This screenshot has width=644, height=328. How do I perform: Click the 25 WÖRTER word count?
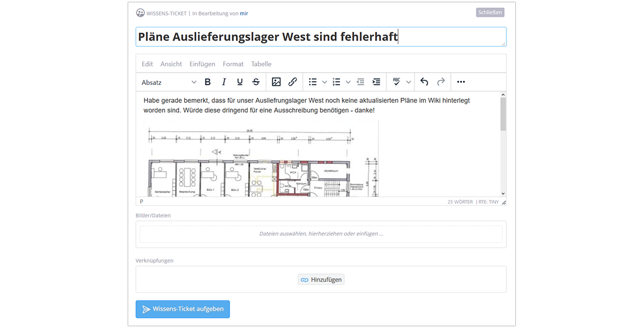point(460,202)
